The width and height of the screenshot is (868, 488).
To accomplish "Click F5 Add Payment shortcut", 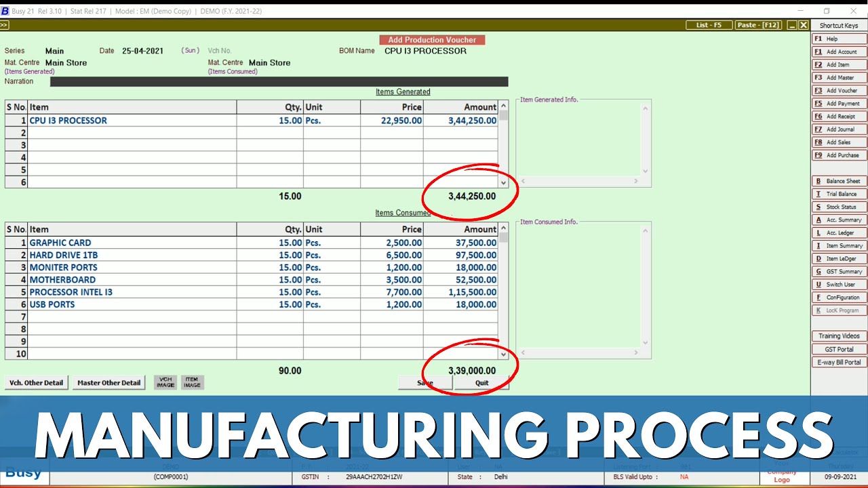I will (839, 104).
